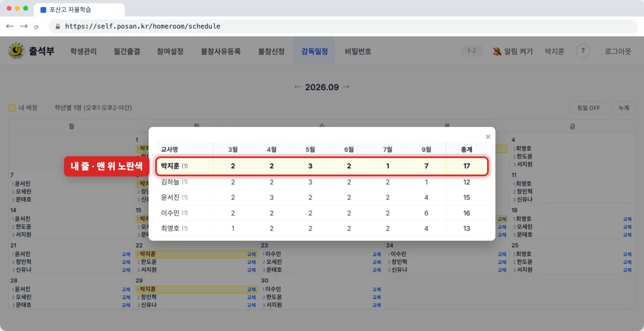The height and width of the screenshot is (331, 644).
Task: Open the 비밀번호 menu
Action: (358, 51)
